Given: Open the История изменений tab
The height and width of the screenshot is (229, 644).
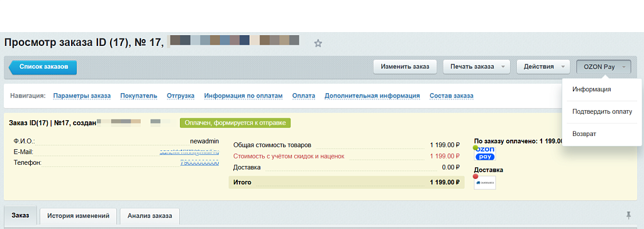Looking at the screenshot, I should coord(78,216).
